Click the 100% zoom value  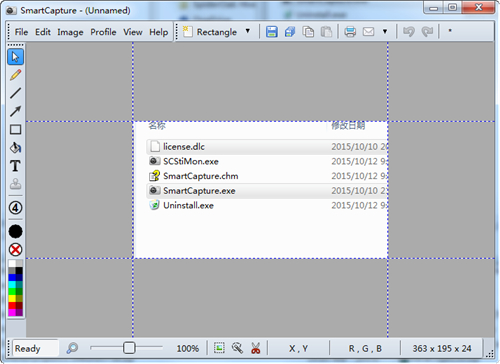(x=188, y=349)
